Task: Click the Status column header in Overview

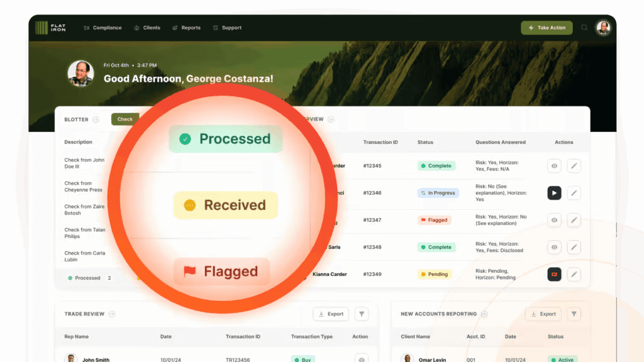Action: pos(425,142)
